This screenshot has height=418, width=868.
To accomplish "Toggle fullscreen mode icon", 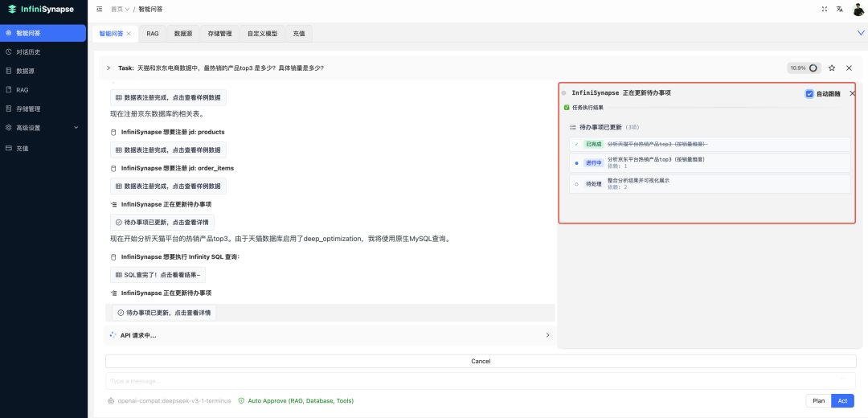I will 825,9.
